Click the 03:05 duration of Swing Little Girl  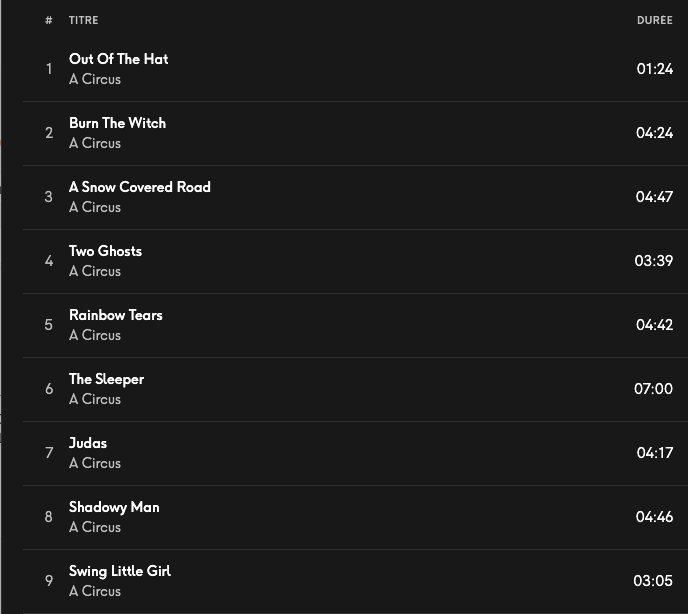pyautogui.click(x=653, y=581)
